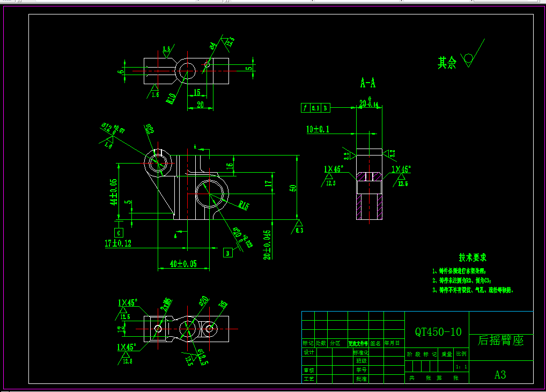Select technical requirement line 2
Image resolution: width=546 pixels, height=392 pixels.
pyautogui.click(x=462, y=280)
